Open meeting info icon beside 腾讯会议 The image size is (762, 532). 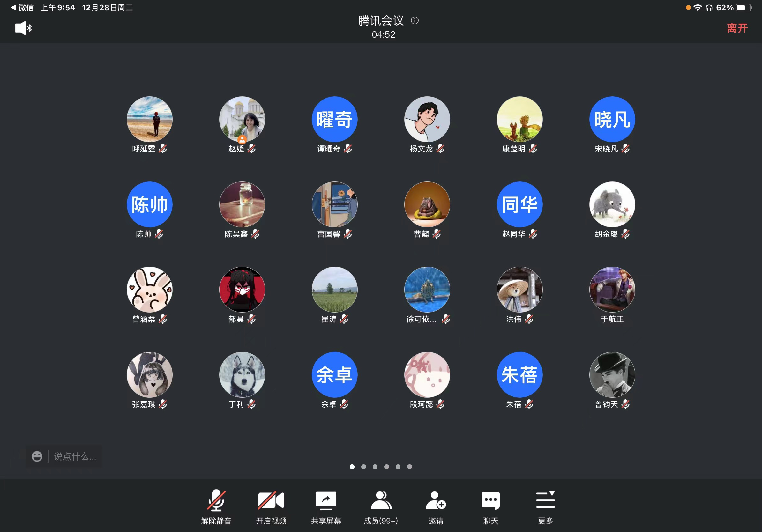pyautogui.click(x=415, y=20)
